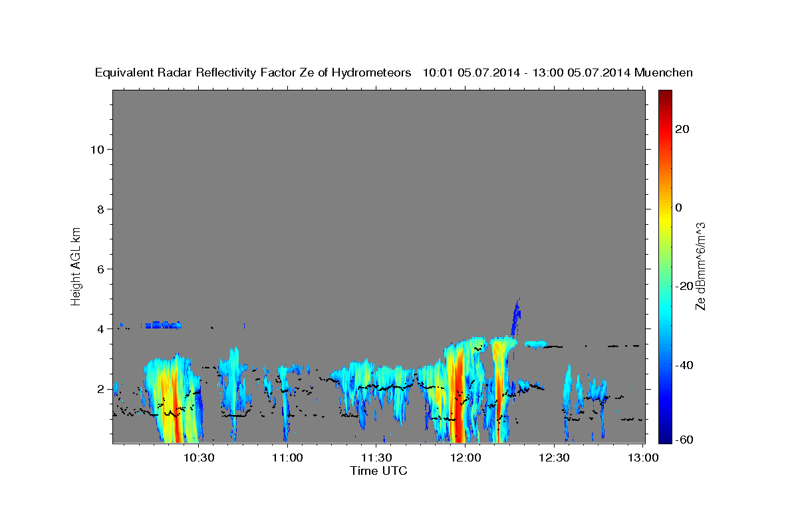Click the colorbar value -60 label
This screenshot has height=532, width=798.
[683, 440]
